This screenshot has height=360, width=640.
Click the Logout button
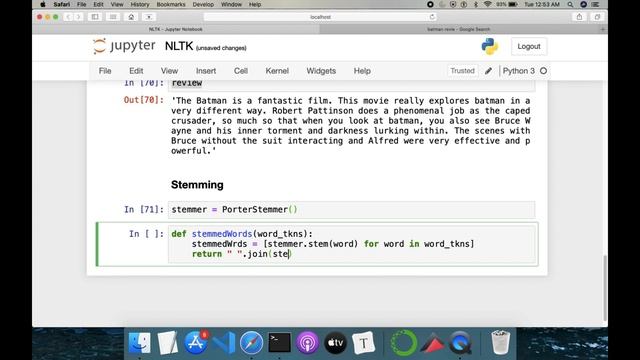[x=529, y=47]
